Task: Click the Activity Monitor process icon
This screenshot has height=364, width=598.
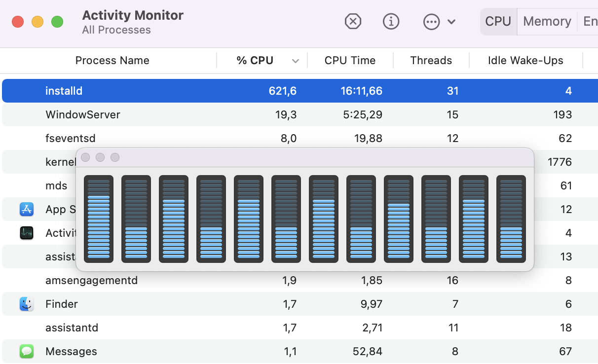Action: click(27, 233)
